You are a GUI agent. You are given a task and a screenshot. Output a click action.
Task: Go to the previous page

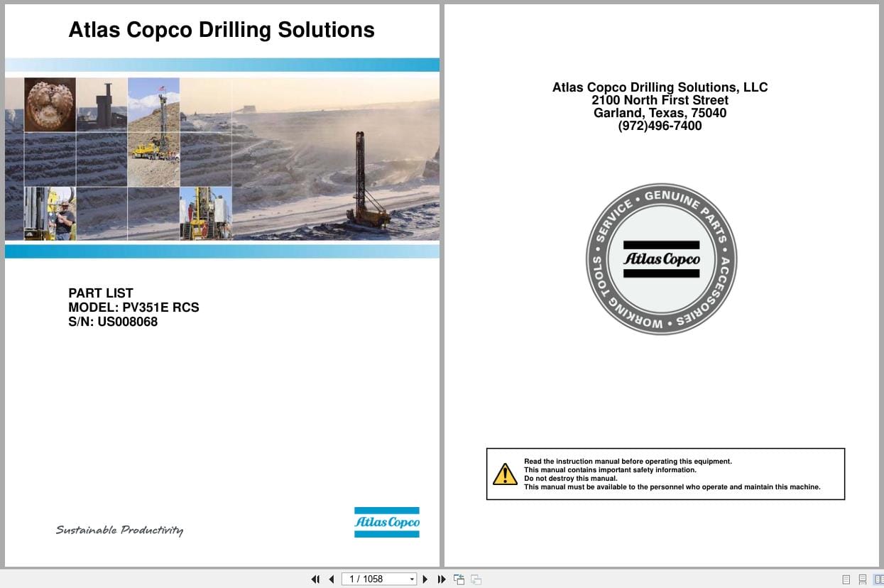(x=332, y=579)
